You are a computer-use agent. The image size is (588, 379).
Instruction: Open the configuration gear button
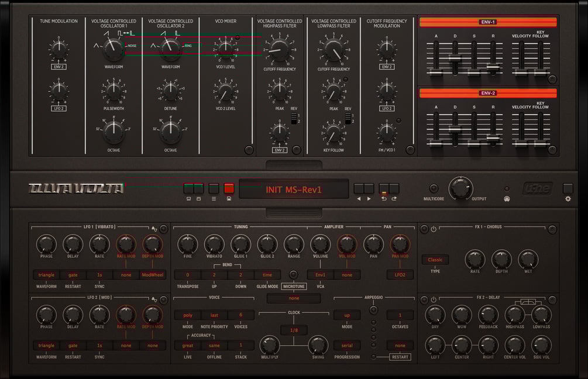click(568, 188)
